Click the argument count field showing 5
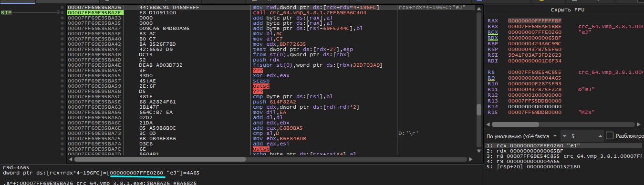Viewport: 644px width, 185px height. point(582,136)
